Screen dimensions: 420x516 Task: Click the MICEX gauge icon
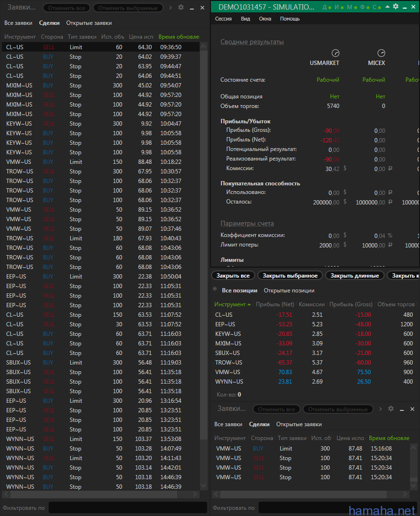(381, 53)
